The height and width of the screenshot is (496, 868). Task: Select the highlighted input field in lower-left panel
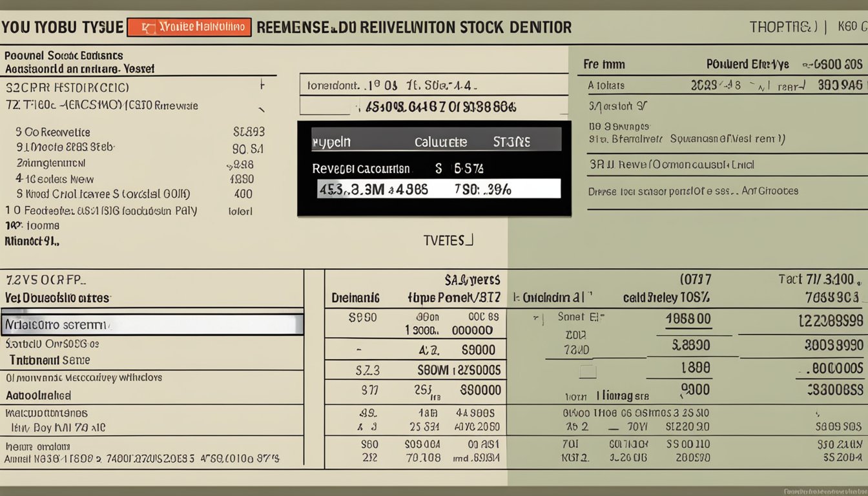coord(152,325)
